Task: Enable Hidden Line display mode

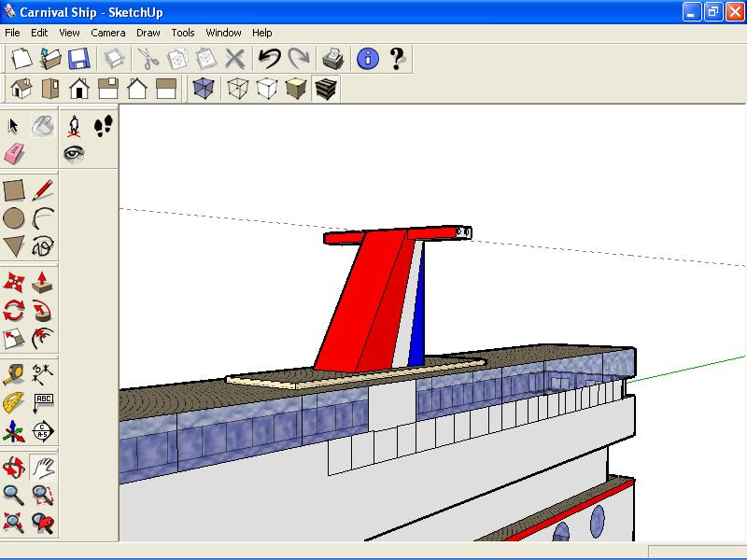Action: pos(267,89)
